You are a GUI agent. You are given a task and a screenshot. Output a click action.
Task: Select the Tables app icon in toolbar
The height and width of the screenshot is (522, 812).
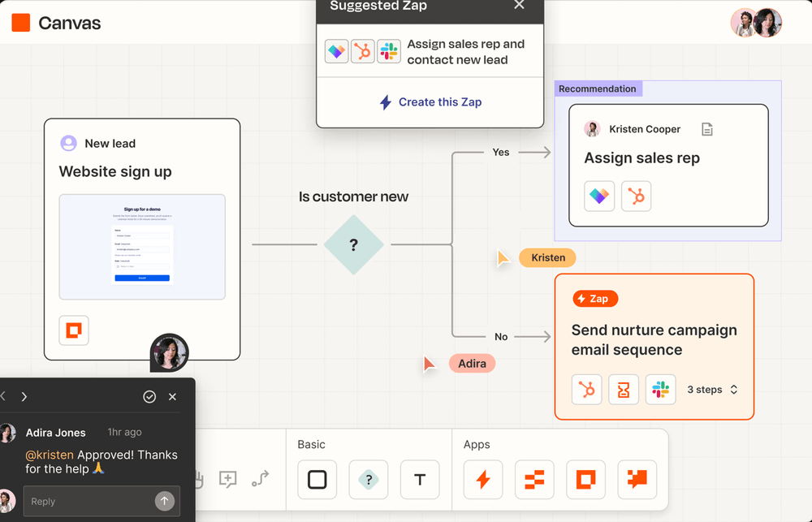point(534,480)
